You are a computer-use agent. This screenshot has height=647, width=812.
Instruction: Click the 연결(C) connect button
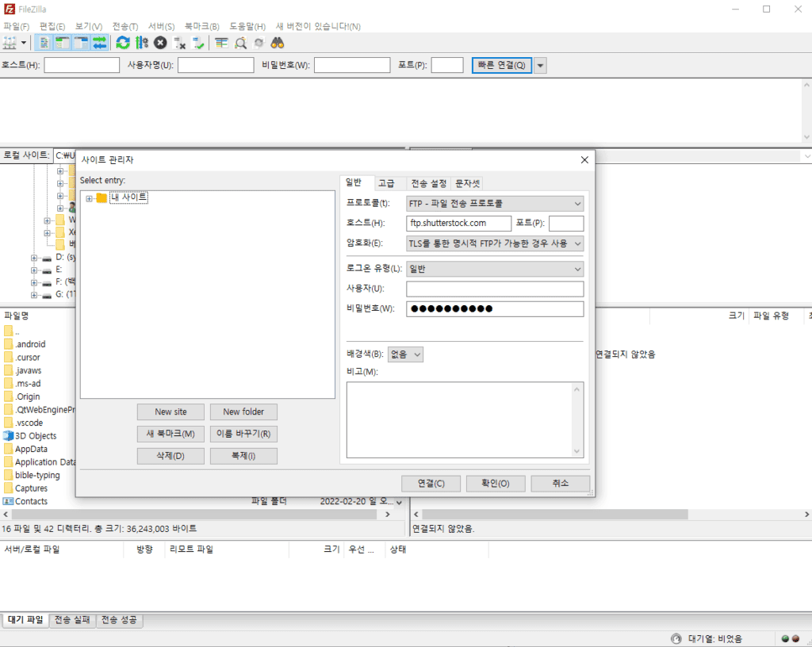tap(431, 484)
